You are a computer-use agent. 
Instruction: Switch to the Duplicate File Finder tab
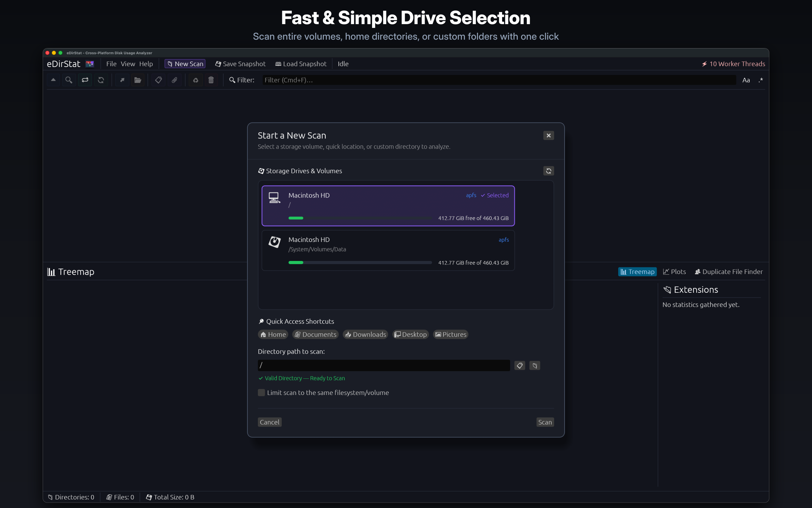(x=729, y=271)
